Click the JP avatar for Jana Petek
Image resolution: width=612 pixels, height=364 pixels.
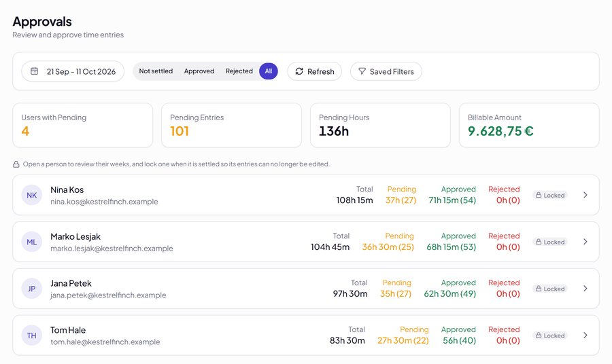pos(31,289)
